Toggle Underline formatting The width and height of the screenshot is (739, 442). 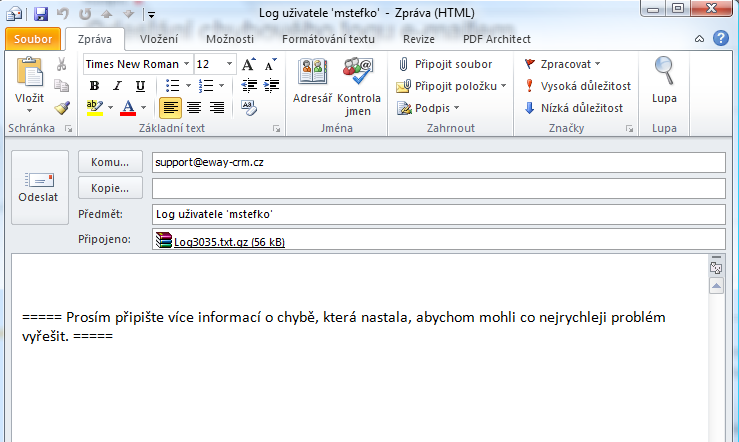[x=140, y=86]
